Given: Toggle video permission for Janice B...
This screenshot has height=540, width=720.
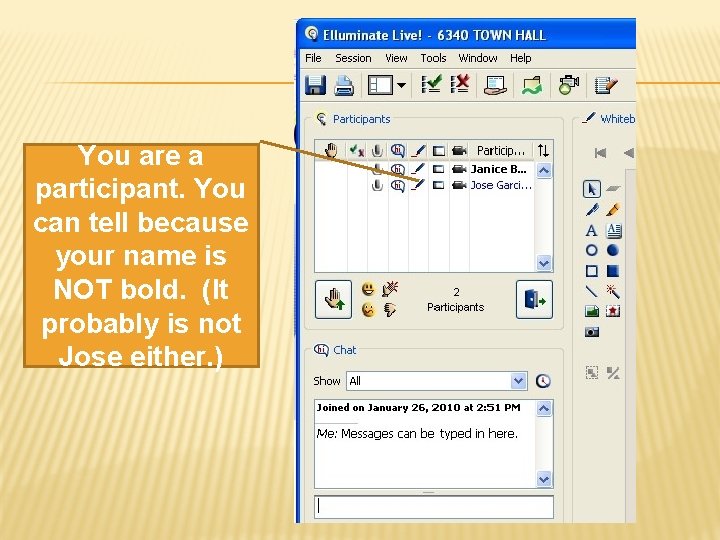Looking at the screenshot, I should coord(459,169).
